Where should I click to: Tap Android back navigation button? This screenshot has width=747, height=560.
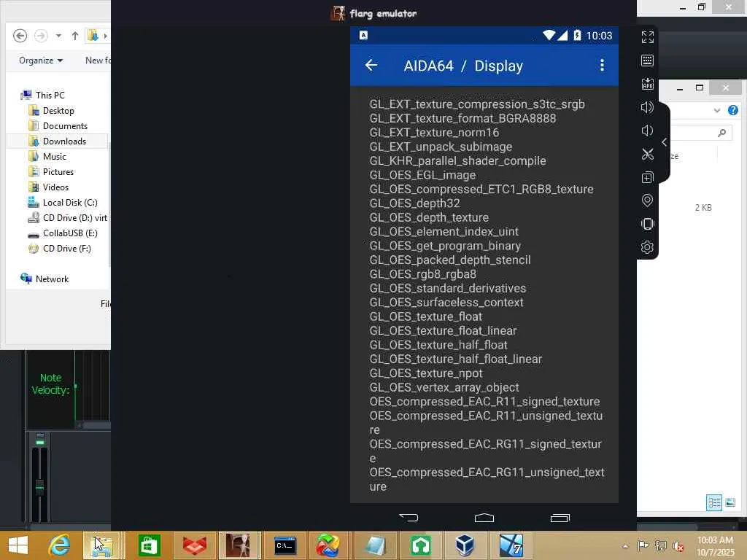[409, 518]
